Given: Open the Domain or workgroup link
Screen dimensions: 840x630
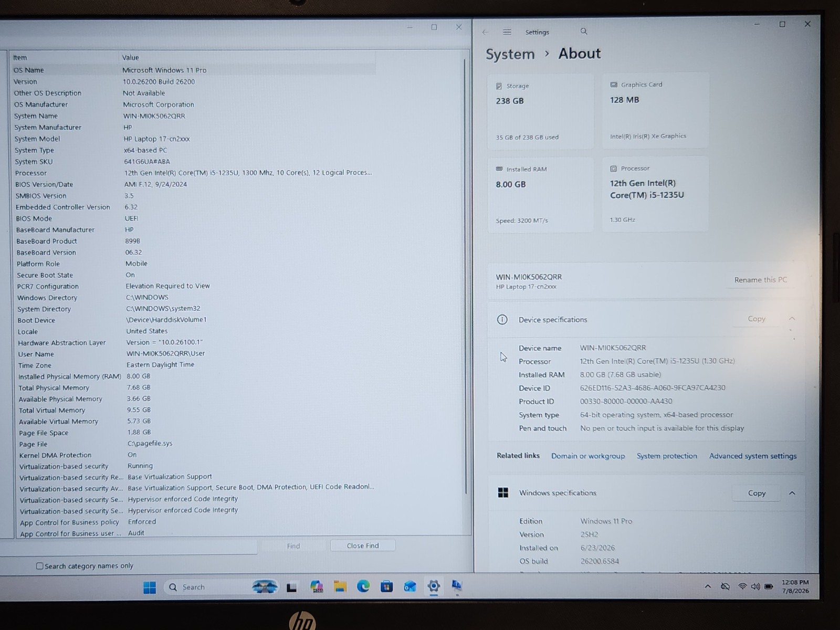Looking at the screenshot, I should [588, 456].
